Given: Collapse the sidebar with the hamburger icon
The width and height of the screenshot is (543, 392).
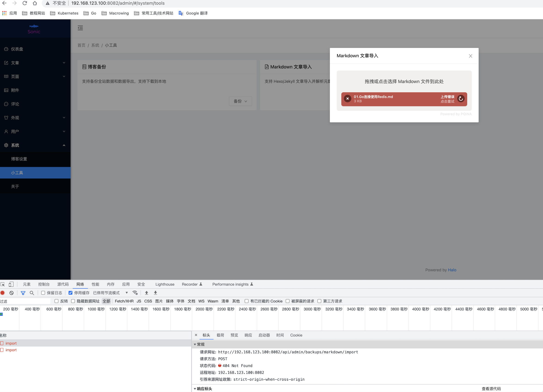Looking at the screenshot, I should point(80,28).
